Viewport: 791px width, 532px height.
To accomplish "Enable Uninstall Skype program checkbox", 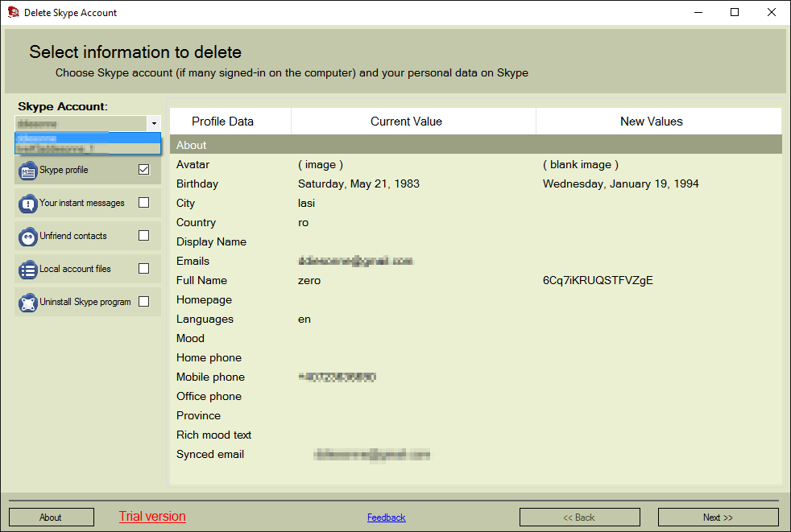I will coord(143,301).
